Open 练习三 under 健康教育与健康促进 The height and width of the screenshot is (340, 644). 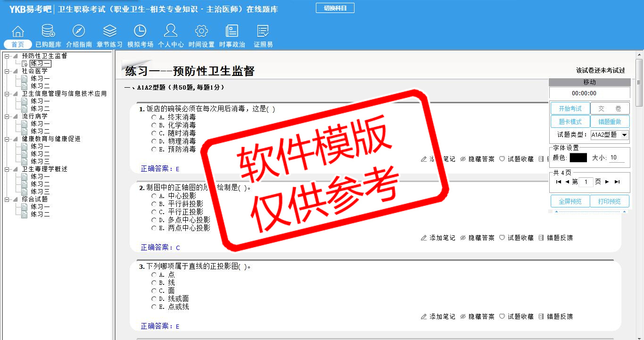tap(40, 161)
